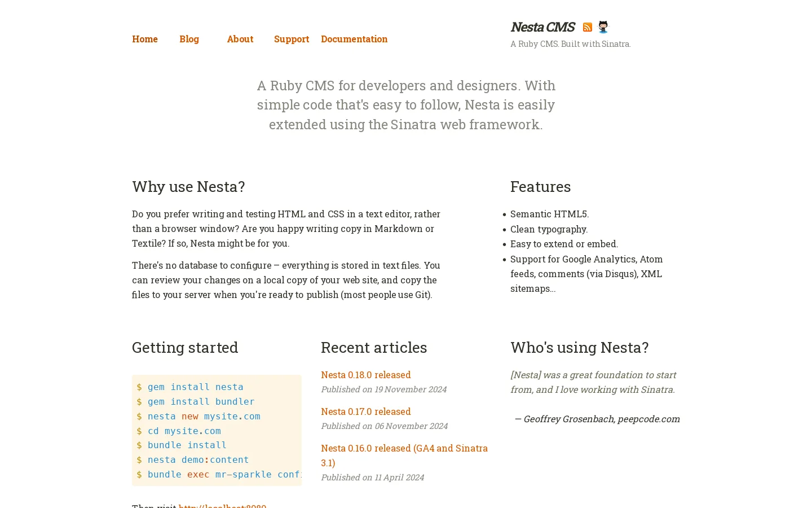Open the RSS feed icon
Image resolution: width=812 pixels, height=508 pixels.
tap(587, 27)
